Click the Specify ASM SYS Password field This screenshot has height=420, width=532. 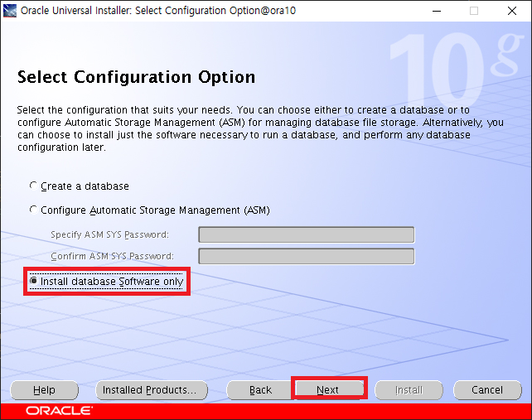[306, 234]
